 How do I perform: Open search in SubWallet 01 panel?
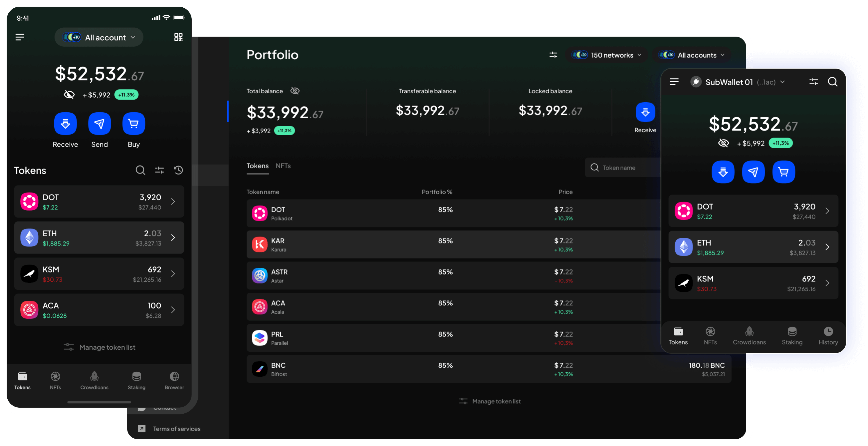pos(833,82)
